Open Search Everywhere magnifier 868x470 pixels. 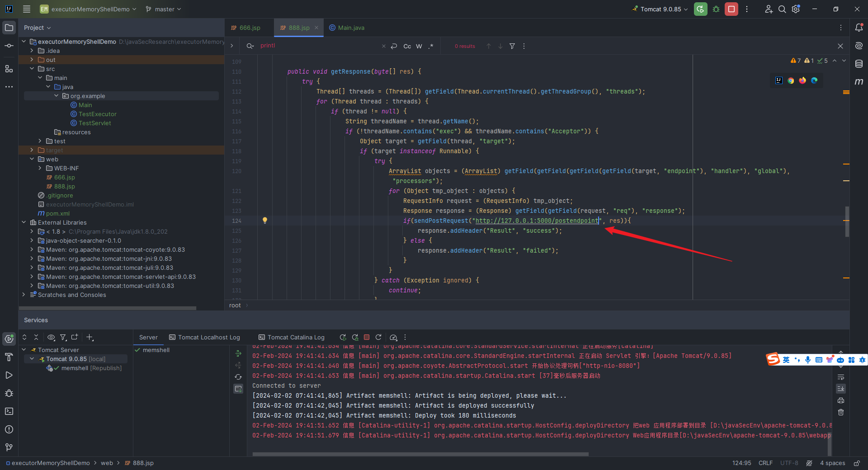[782, 9]
